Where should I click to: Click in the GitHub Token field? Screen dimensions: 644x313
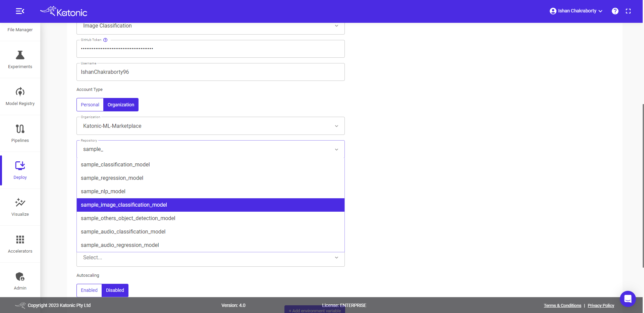click(211, 49)
